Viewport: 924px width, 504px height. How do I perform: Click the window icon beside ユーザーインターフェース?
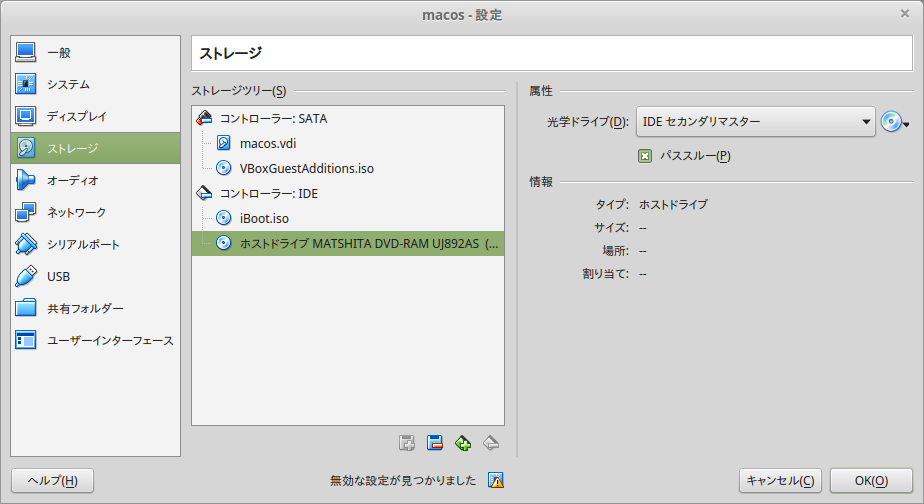coord(26,340)
